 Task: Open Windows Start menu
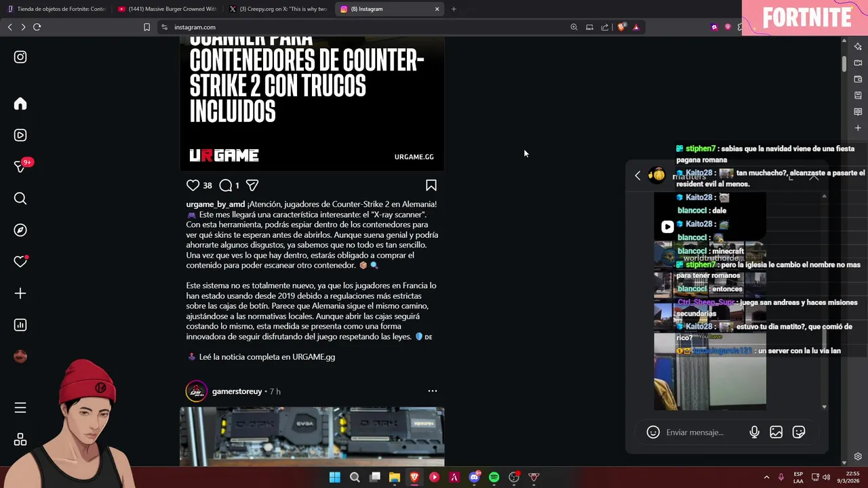(x=335, y=477)
